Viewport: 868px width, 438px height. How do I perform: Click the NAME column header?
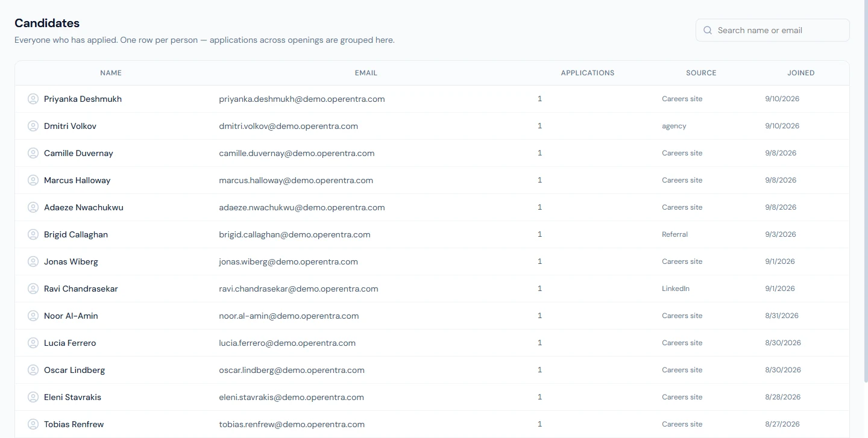(x=111, y=73)
